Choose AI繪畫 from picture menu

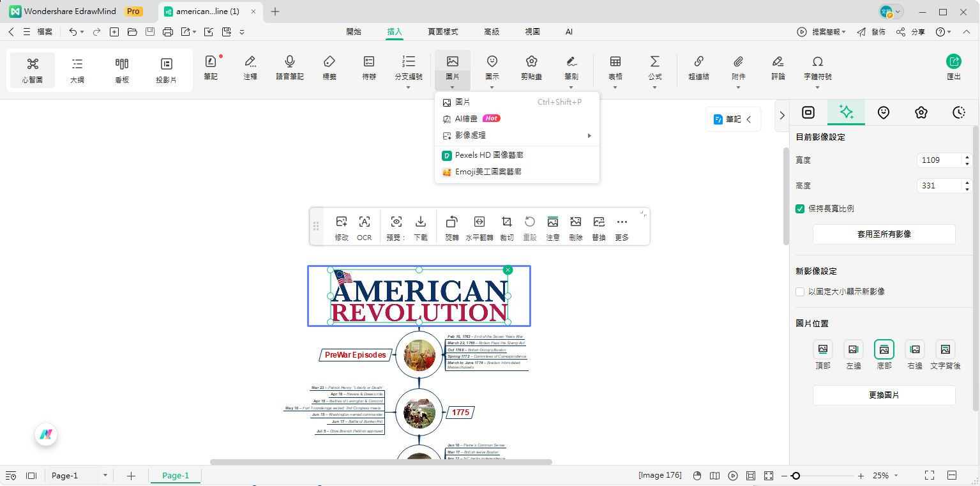click(466, 119)
